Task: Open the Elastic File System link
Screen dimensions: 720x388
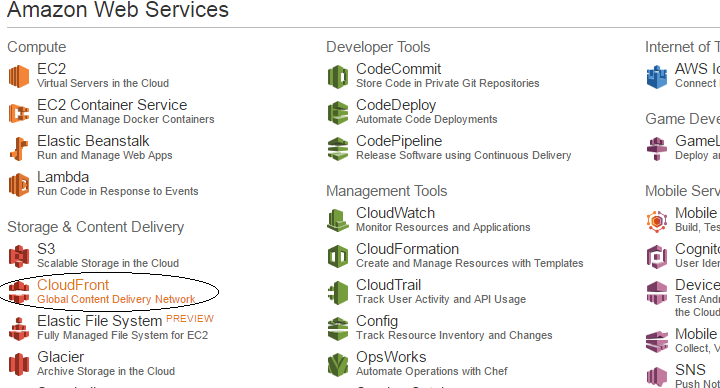Action: point(100,321)
